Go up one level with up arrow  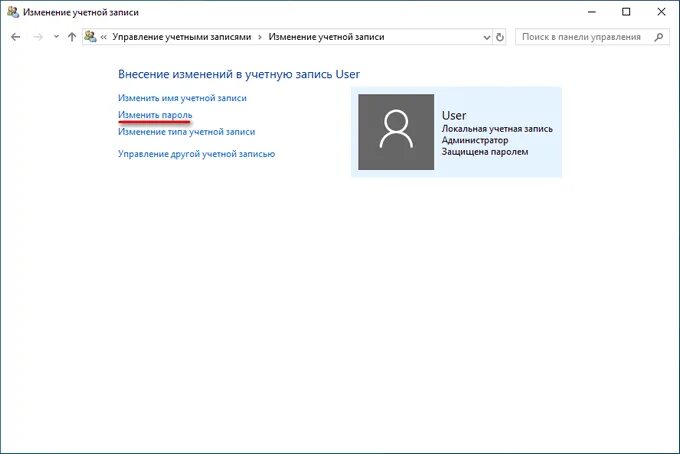click(72, 37)
